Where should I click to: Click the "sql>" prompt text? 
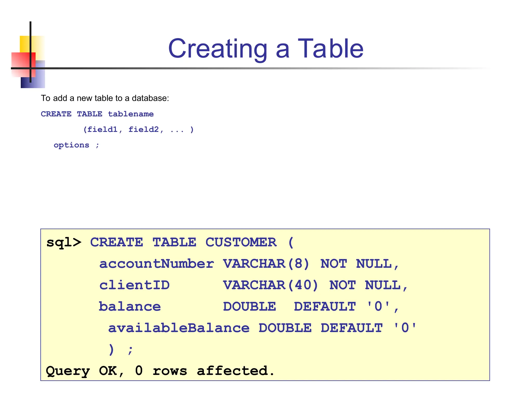coord(64,242)
